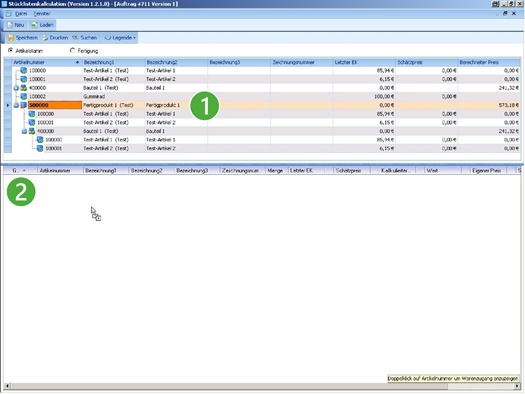Click the Letzter EK header in upper table
Screen dimensions: 525x394
click(364, 62)
